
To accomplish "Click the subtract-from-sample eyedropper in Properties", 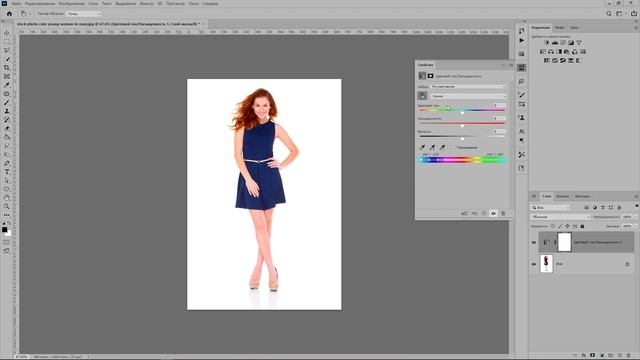I will [442, 147].
